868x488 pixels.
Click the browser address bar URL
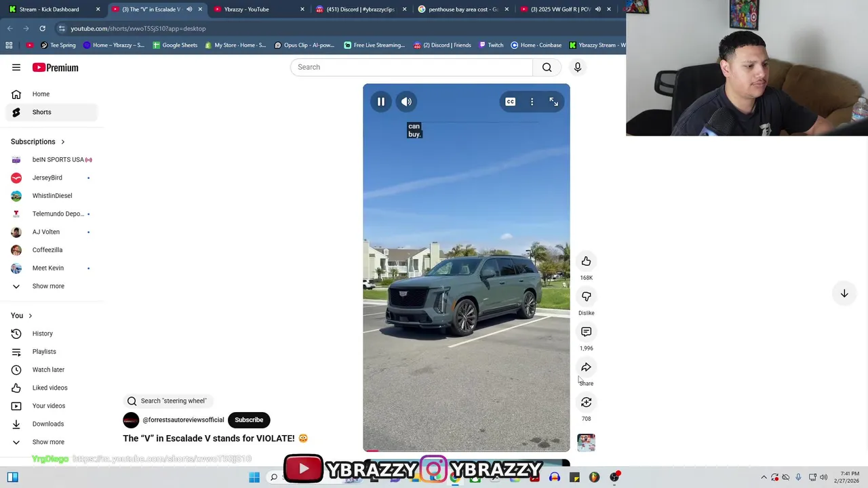pos(138,28)
